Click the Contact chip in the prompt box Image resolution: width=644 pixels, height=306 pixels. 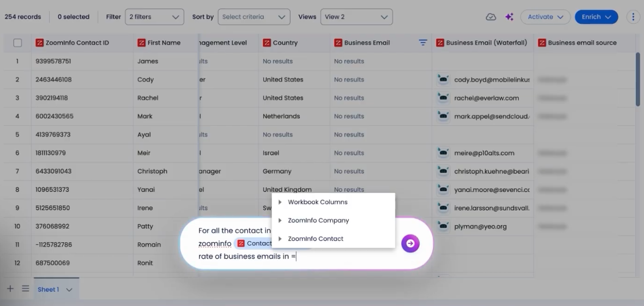point(254,243)
